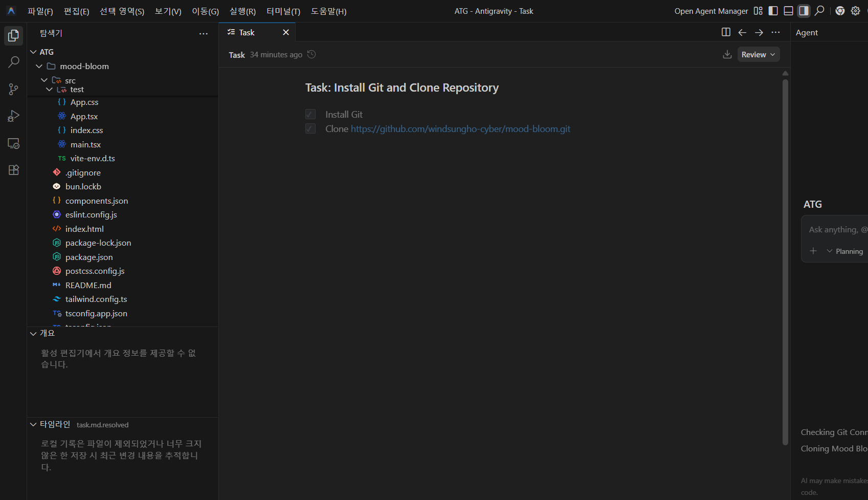The width and height of the screenshot is (868, 500).
Task: Open the Run and Debug view
Action: [x=14, y=116]
